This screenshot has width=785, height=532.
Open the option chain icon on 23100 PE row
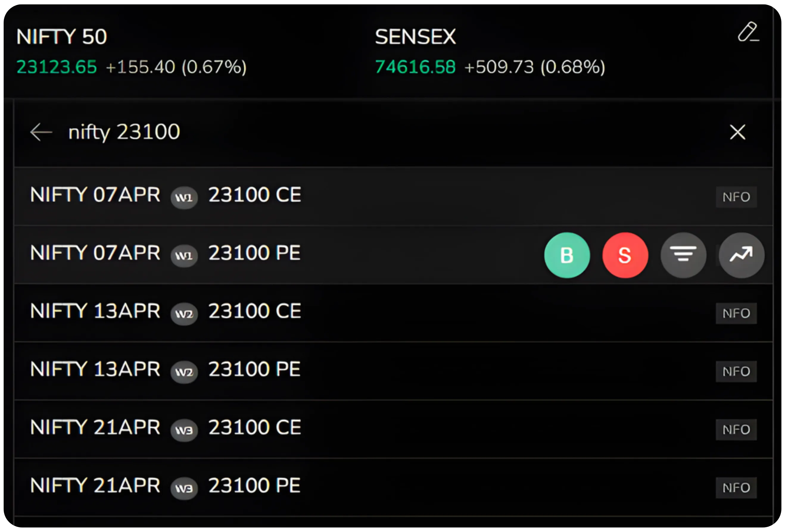coord(683,255)
